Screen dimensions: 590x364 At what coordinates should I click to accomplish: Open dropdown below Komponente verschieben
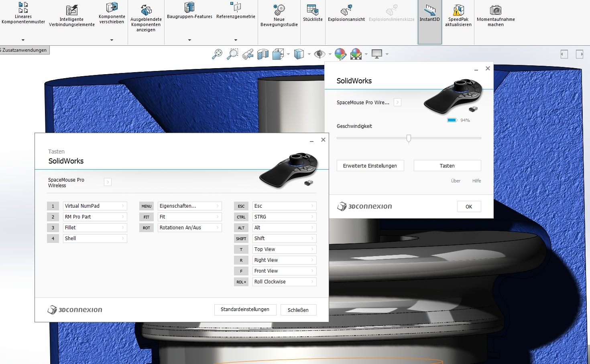112,40
